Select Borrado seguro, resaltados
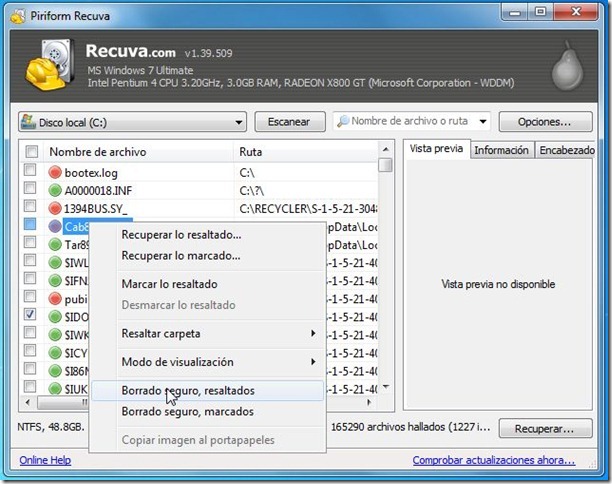The height and width of the screenshot is (484, 612). pyautogui.click(x=207, y=391)
